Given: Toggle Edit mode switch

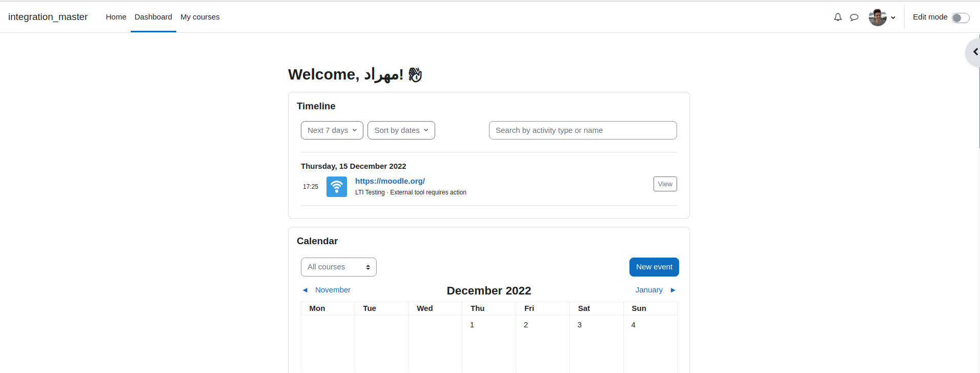Looking at the screenshot, I should (x=961, y=17).
